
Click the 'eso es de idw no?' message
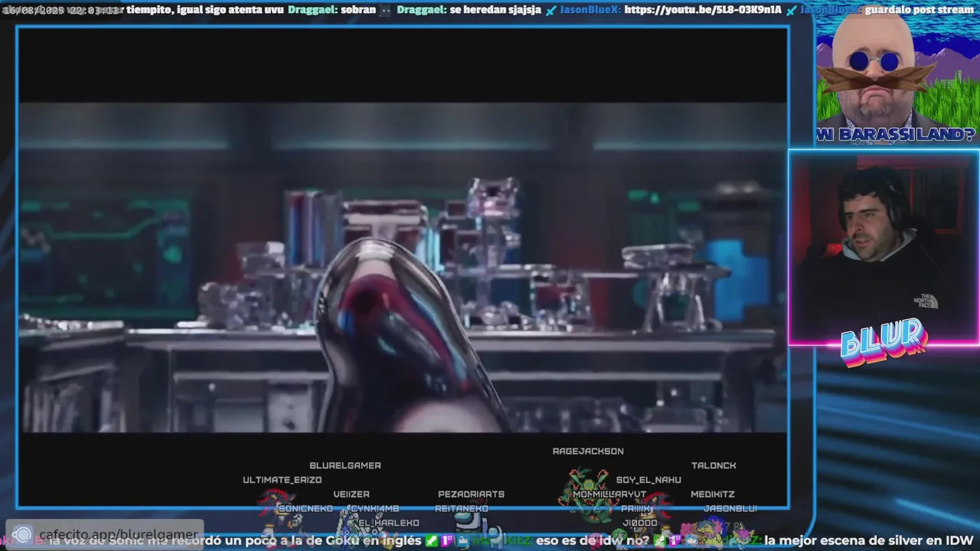point(591,541)
